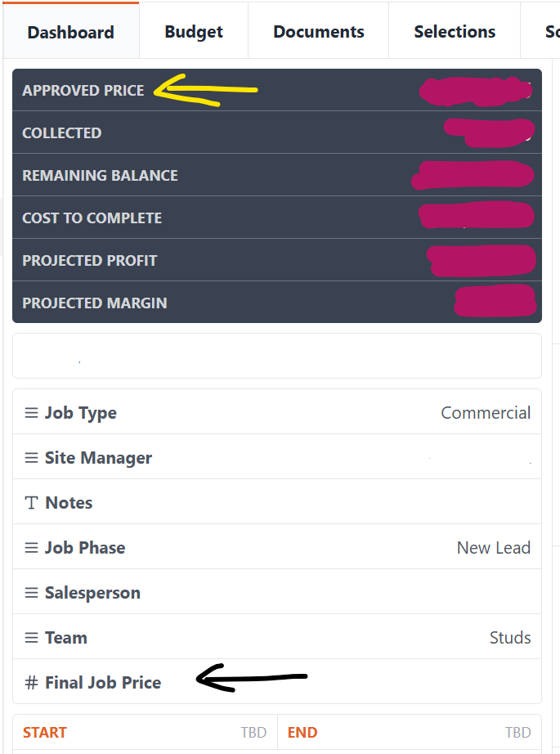
Task: Click the list icon beside Team
Action: pos(31,638)
